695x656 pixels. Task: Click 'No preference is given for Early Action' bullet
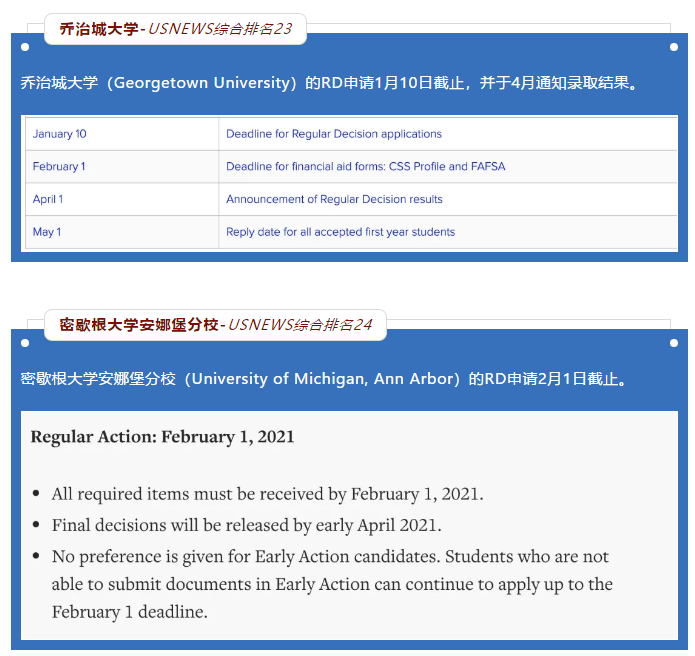[332, 584]
